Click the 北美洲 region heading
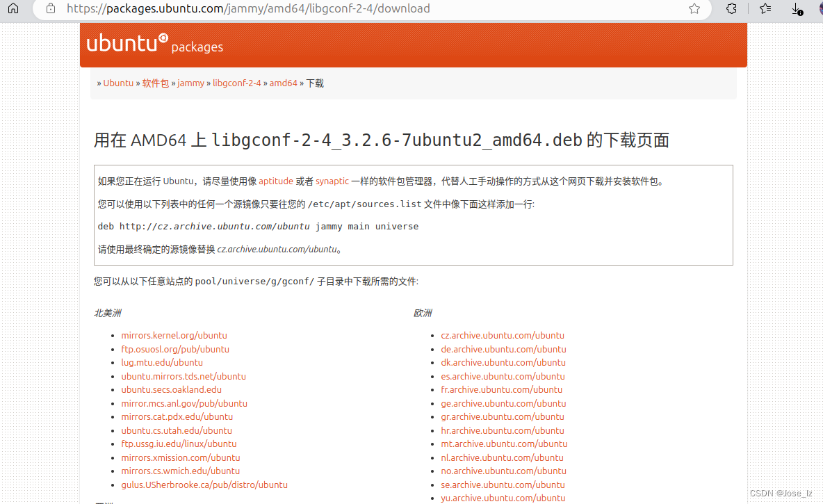 click(x=108, y=313)
